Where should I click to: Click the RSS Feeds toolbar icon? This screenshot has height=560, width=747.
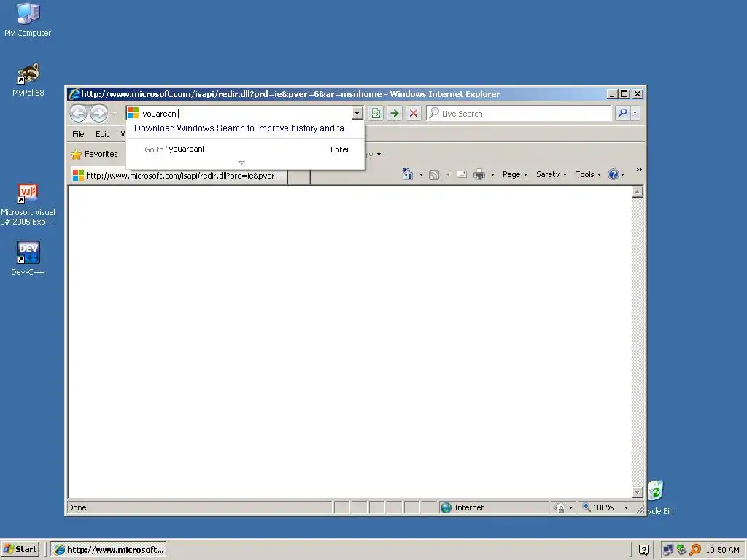click(434, 175)
